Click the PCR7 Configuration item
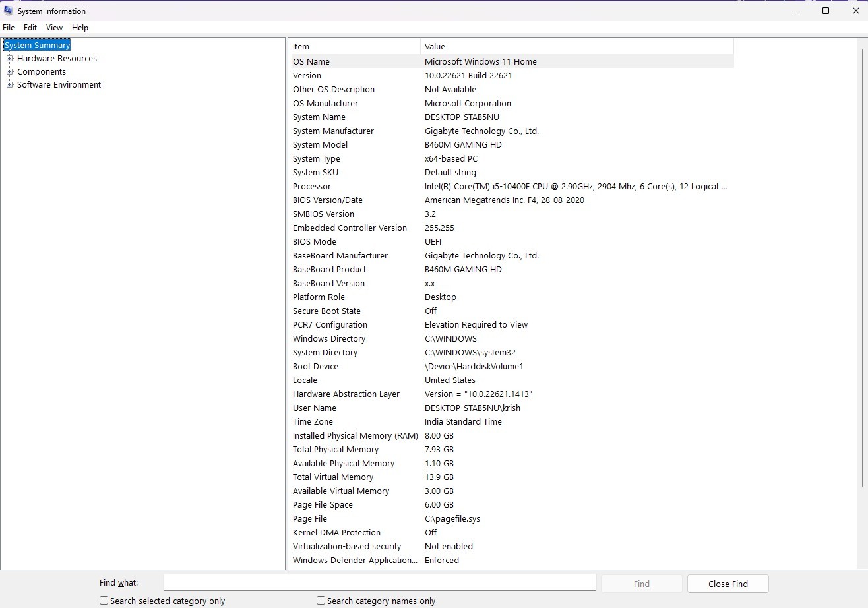Image resolution: width=868 pixels, height=608 pixels. click(330, 325)
